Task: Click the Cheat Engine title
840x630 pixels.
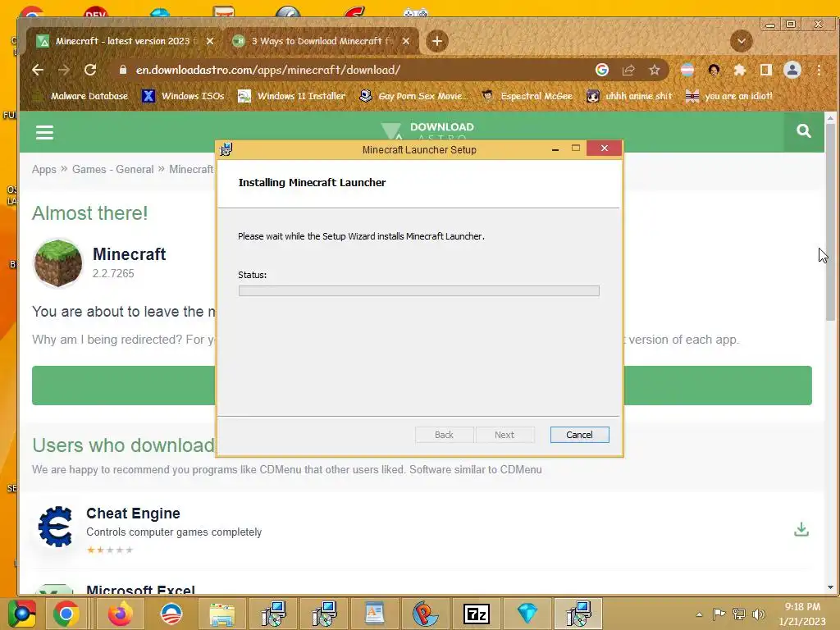Action: coord(133,514)
